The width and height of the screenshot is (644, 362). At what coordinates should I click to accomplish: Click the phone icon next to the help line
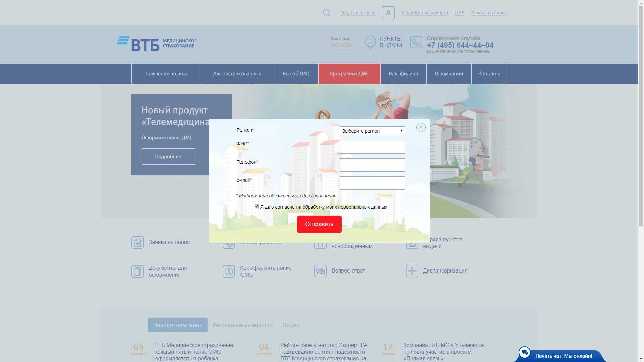416,42
